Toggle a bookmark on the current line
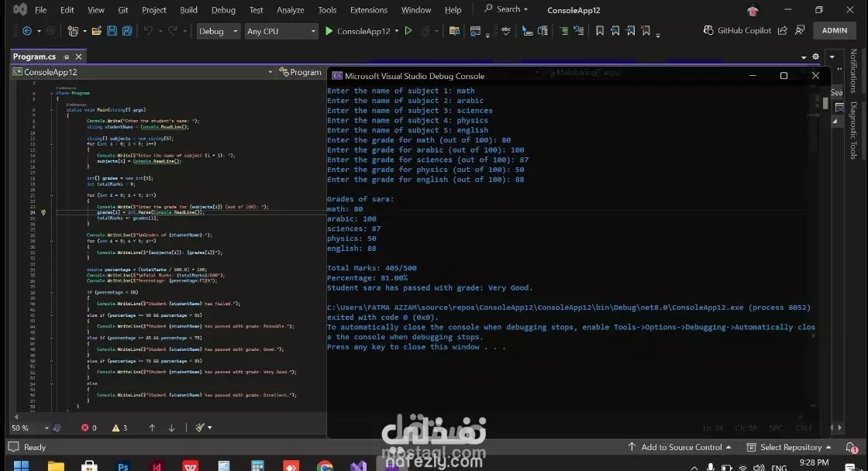 pos(600,31)
